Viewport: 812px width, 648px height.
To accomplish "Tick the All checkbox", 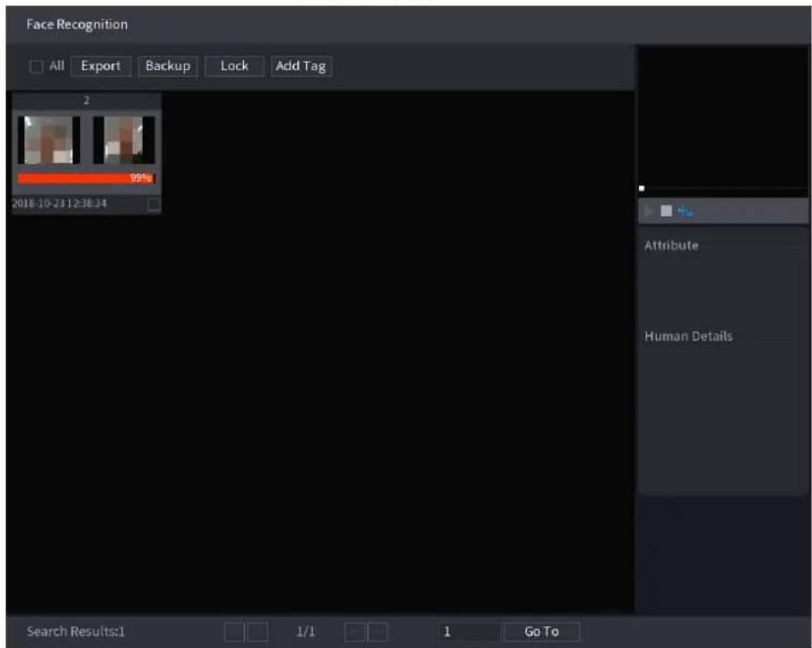I will [x=36, y=66].
